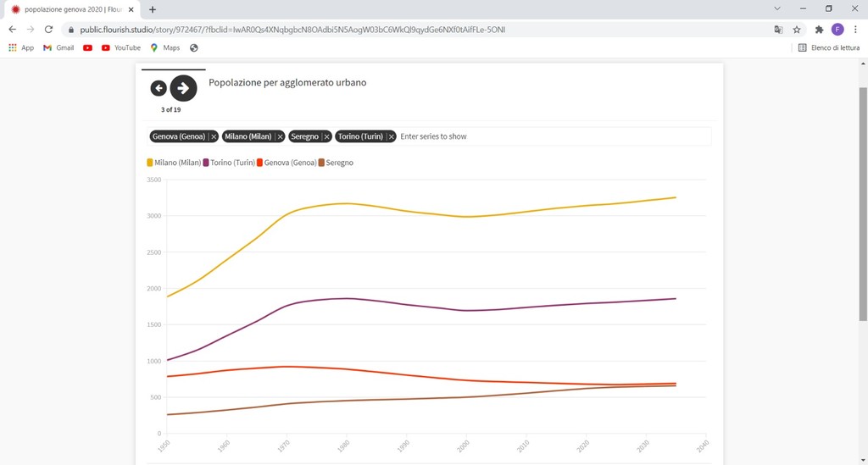Open the Chrome extensions puzzle icon
Image resolution: width=868 pixels, height=465 pixels.
[x=819, y=30]
